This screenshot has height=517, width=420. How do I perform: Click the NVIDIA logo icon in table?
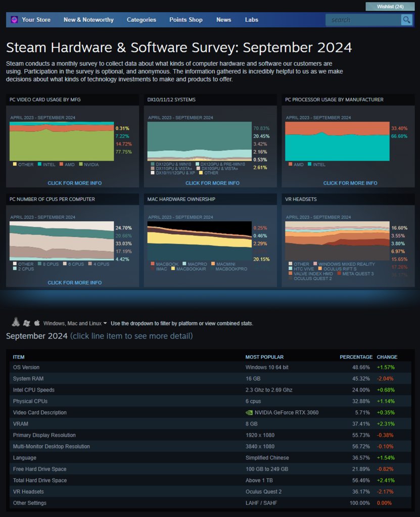[249, 412]
